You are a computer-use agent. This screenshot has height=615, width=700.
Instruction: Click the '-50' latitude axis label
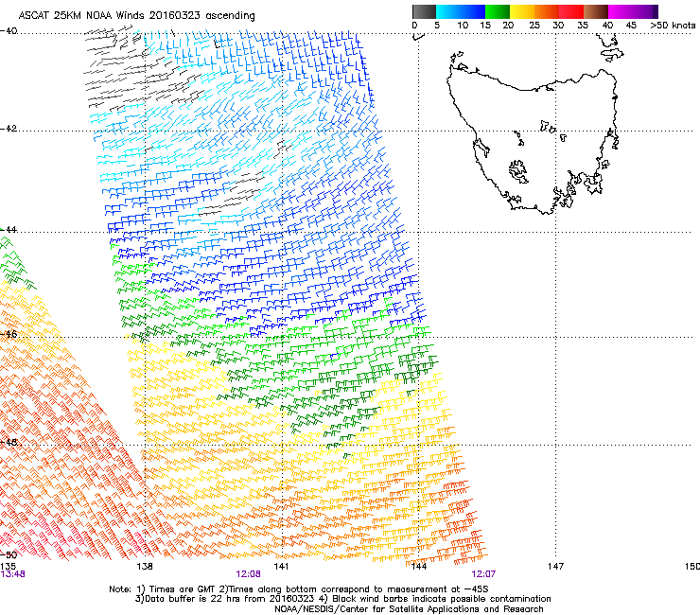point(9,554)
